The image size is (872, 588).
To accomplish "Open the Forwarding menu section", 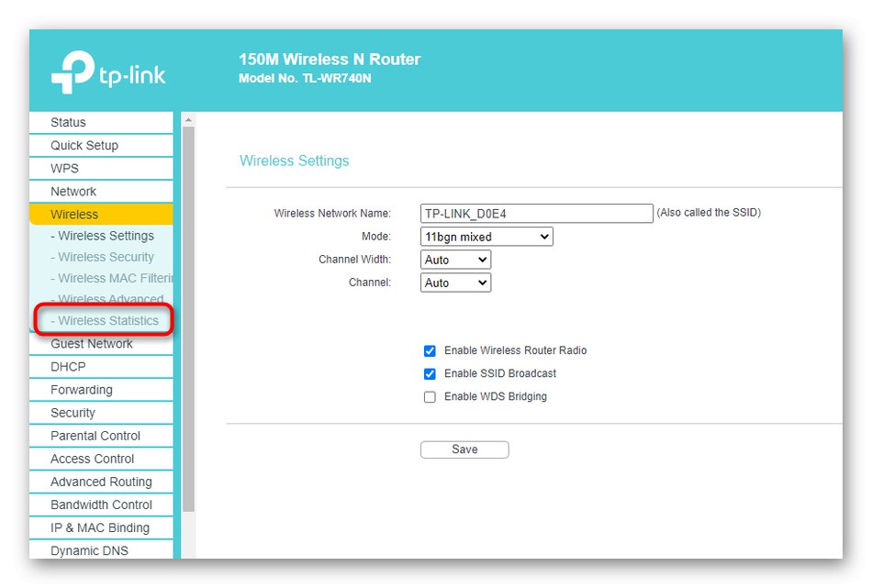I will [x=101, y=390].
